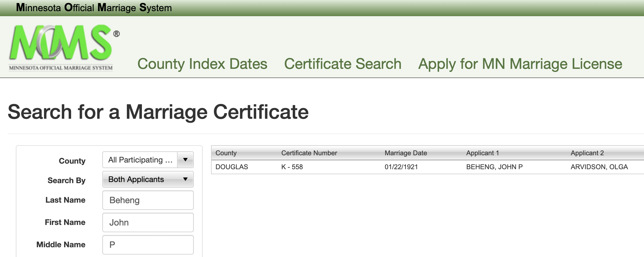Screen dimensions: 644x257
Task: Select the DOUGLAS county result row
Action: pos(232,167)
